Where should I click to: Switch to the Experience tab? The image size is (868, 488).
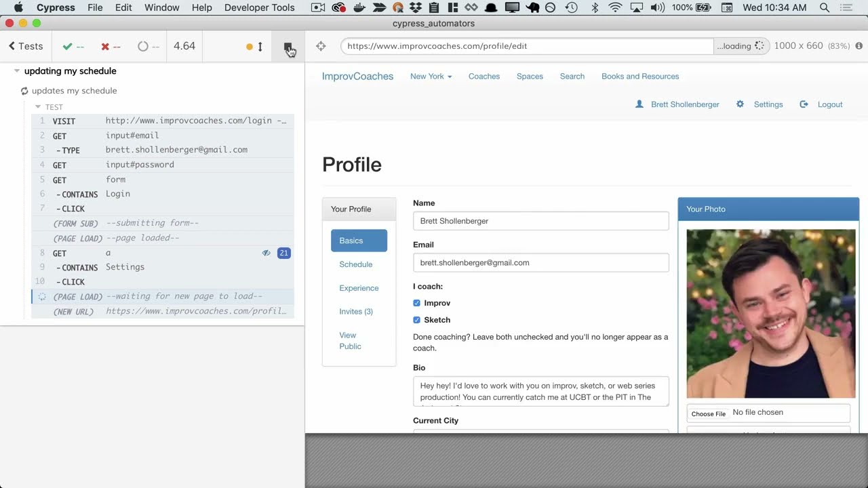pyautogui.click(x=359, y=288)
